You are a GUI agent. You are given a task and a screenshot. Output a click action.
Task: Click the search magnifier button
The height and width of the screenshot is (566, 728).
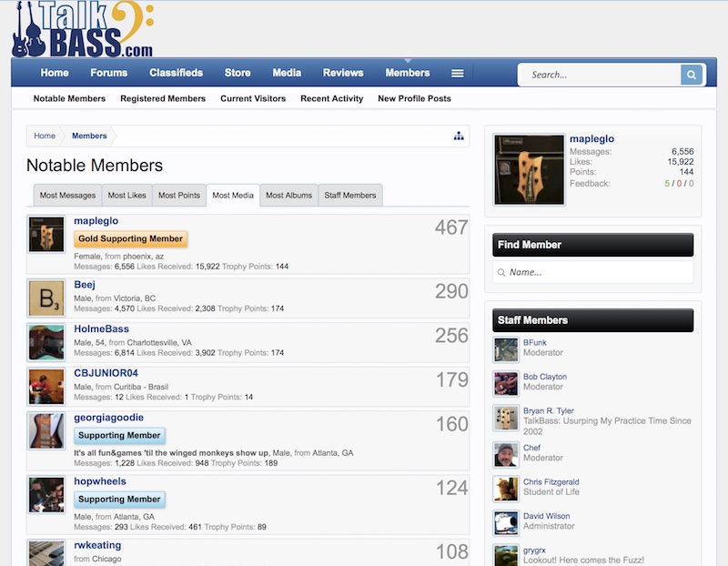pyautogui.click(x=691, y=75)
